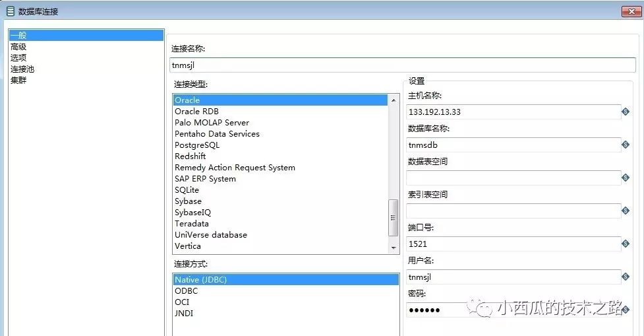Click the database icon in title bar
This screenshot has height=336, width=644.
11,11
